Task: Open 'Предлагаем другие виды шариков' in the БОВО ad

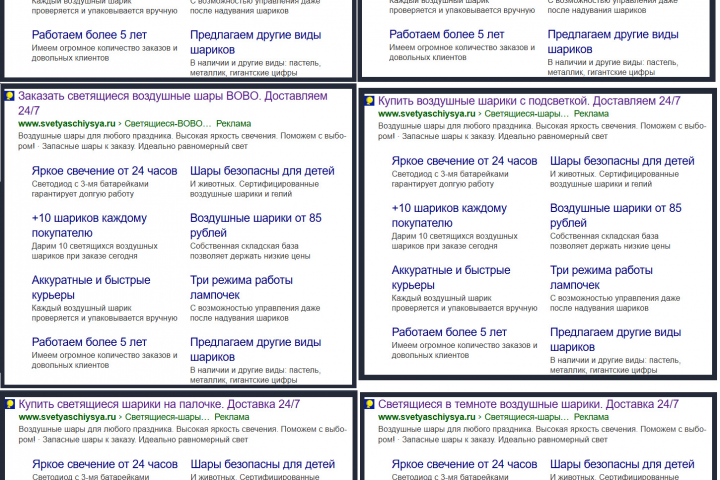Action: coord(255,349)
